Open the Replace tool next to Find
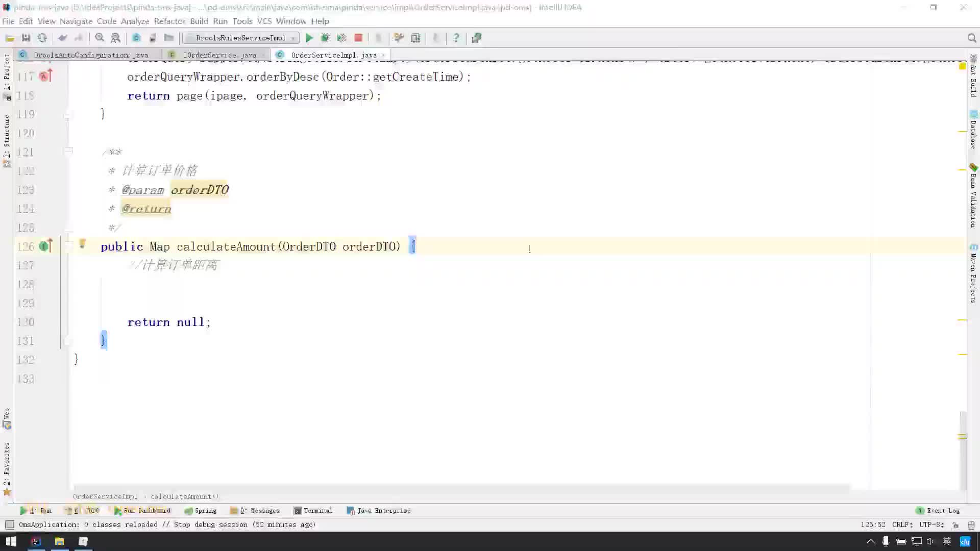This screenshot has height=551, width=980. click(x=116, y=38)
